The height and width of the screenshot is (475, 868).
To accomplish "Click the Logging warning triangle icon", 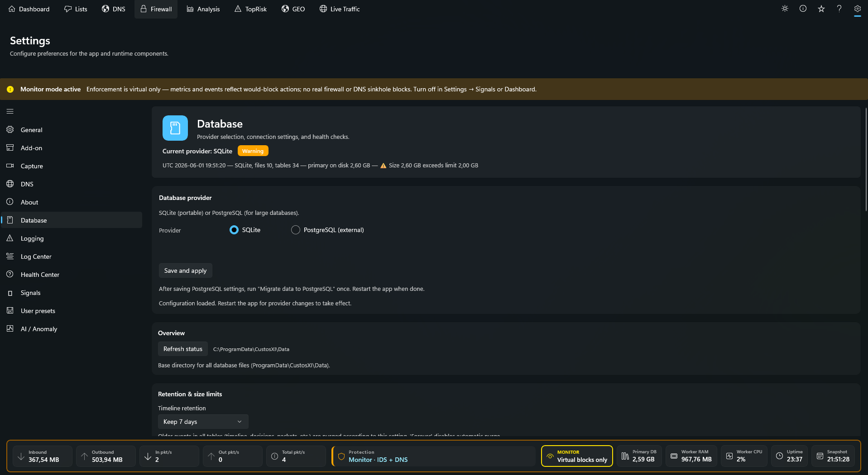I will 10,238.
